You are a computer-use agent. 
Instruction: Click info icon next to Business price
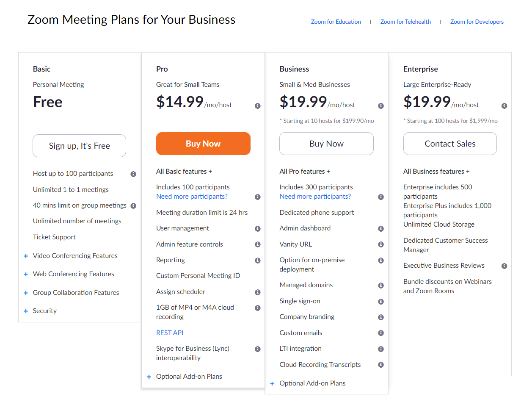click(x=381, y=106)
